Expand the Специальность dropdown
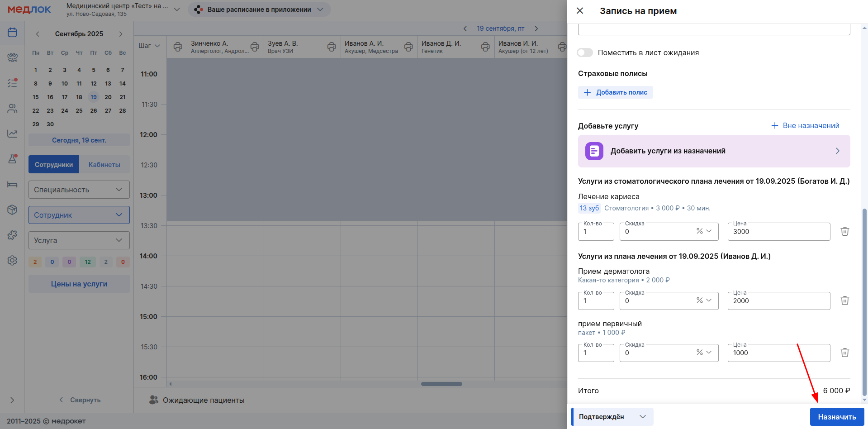 [x=79, y=190]
